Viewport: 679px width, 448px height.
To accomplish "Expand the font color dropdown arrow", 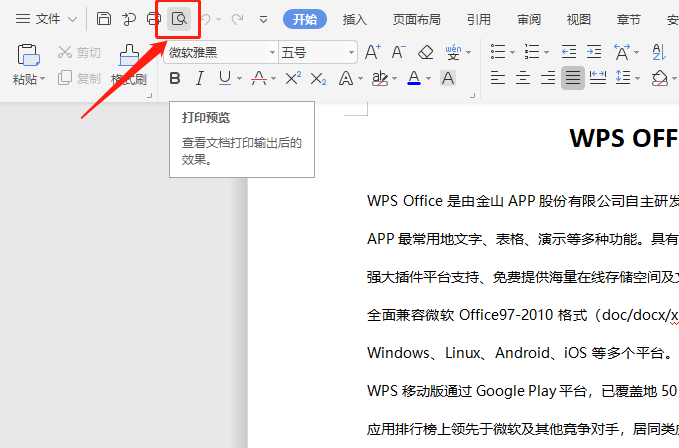I will pos(428,79).
